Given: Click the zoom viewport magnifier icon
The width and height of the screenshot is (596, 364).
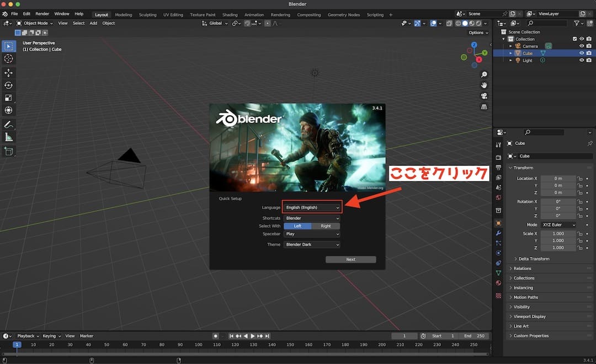Looking at the screenshot, I should pos(484,74).
